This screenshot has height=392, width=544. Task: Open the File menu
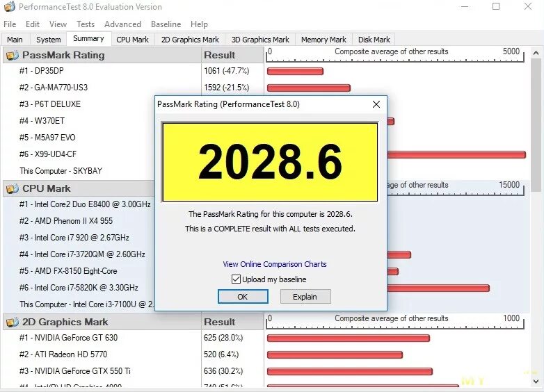[x=10, y=24]
